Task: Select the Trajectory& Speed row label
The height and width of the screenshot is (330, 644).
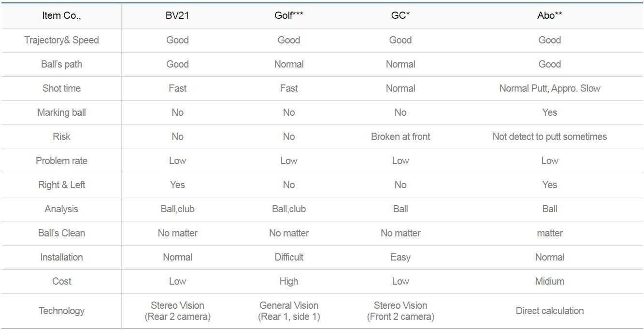Action: (61, 40)
